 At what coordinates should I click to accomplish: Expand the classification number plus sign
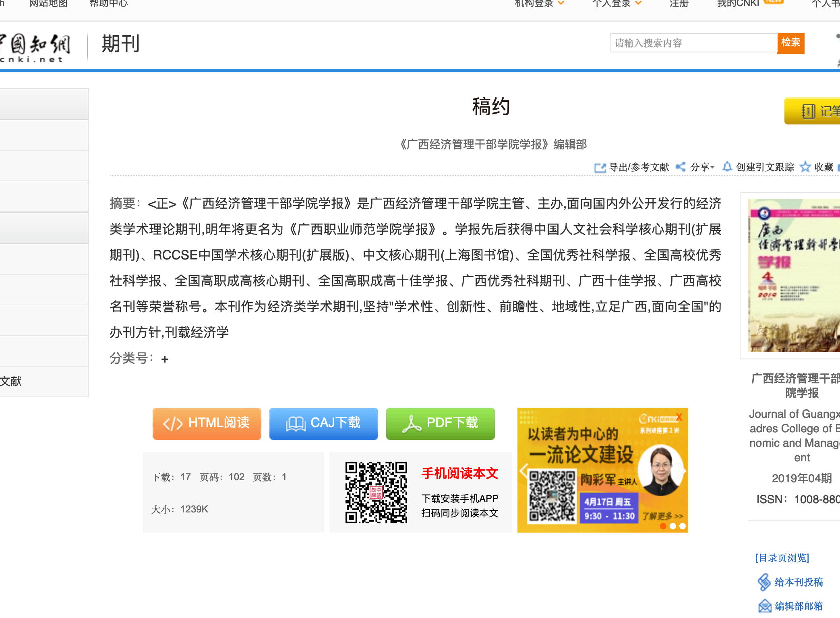pyautogui.click(x=165, y=359)
